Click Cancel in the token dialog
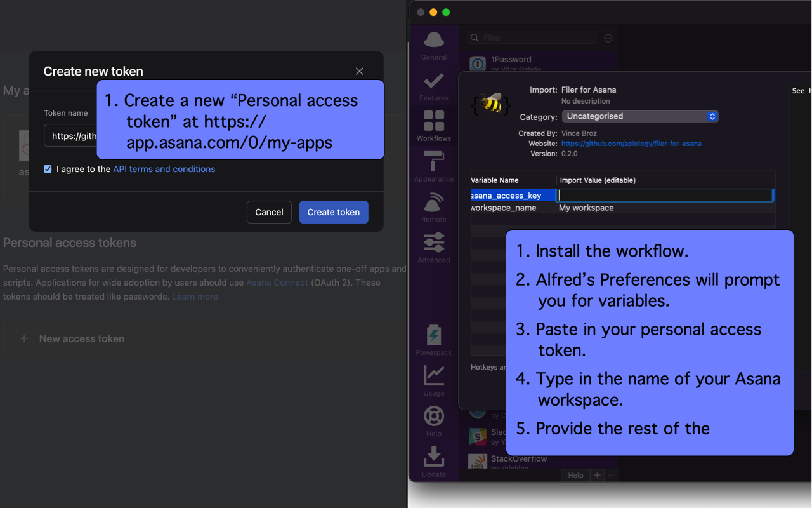The image size is (812, 508). 269,212
